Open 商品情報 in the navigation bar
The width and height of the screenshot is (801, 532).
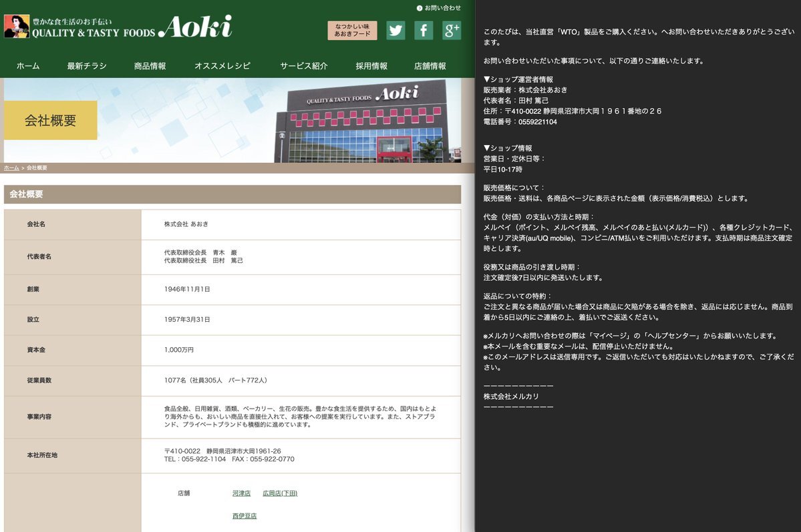coord(150,66)
